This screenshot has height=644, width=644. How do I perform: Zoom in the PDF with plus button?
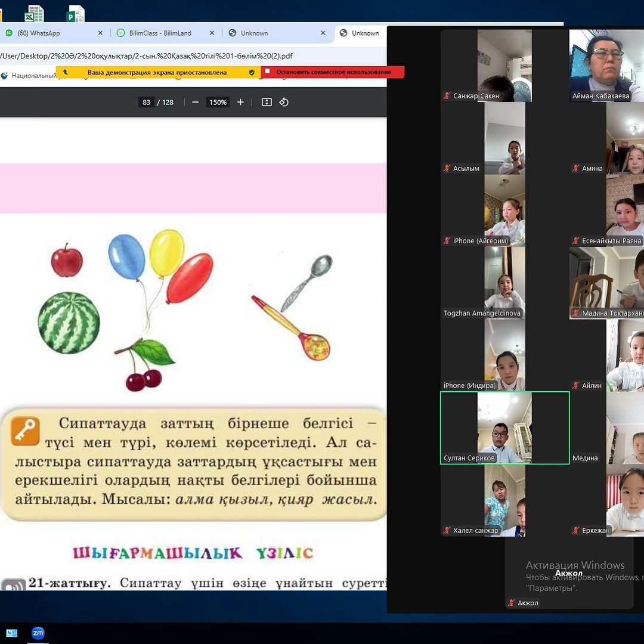[240, 103]
